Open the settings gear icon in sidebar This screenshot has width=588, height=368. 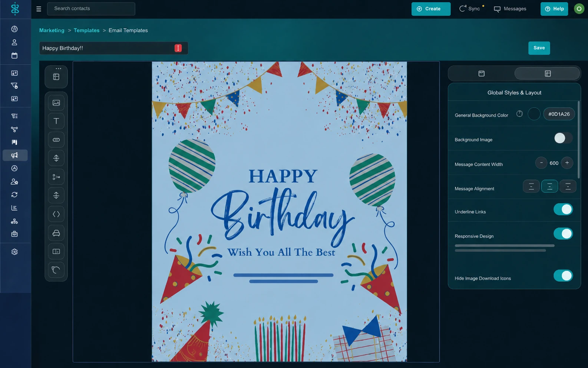click(x=14, y=252)
